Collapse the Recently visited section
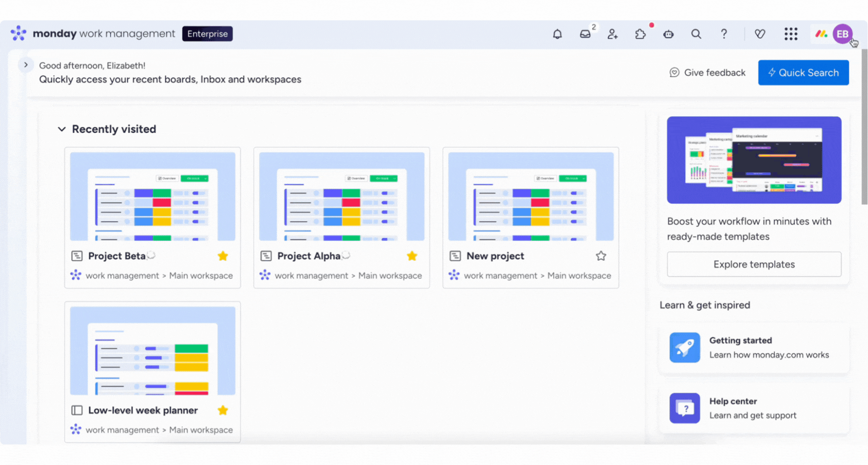 (61, 129)
